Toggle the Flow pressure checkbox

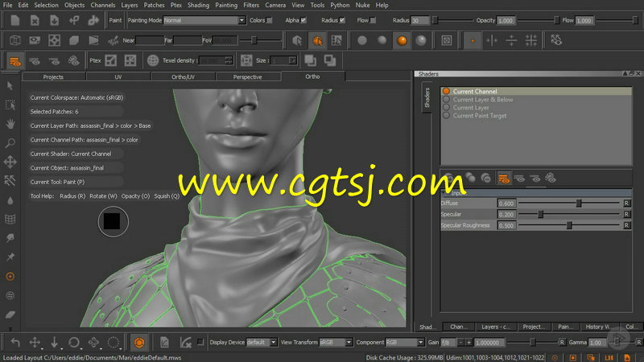pyautogui.click(x=373, y=20)
